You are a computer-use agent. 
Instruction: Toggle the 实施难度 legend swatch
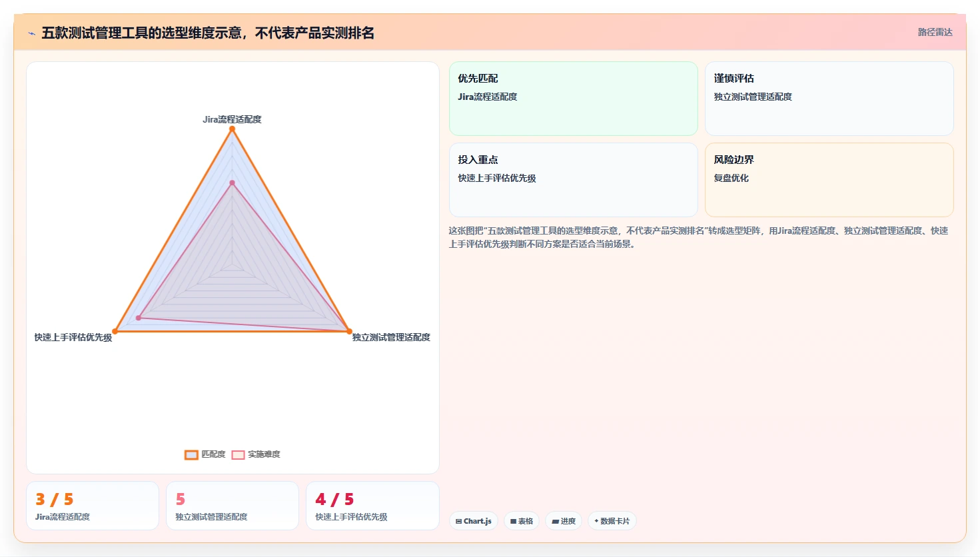pos(238,455)
